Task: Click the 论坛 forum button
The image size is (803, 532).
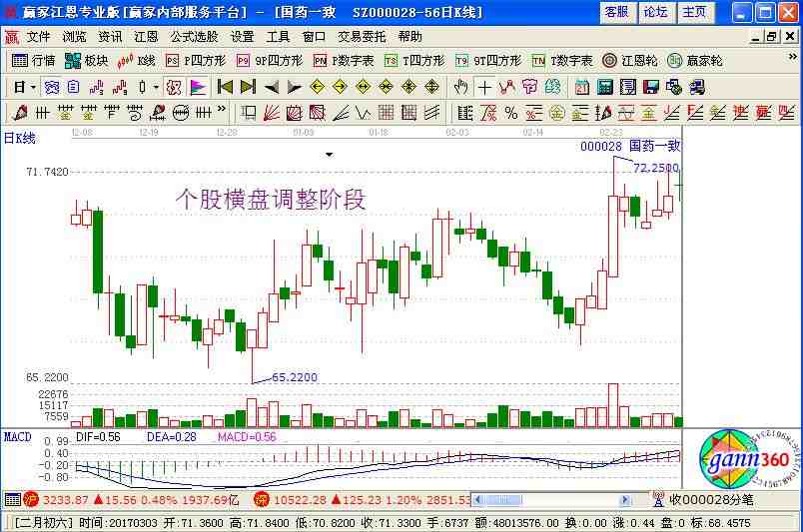Action: (x=656, y=12)
